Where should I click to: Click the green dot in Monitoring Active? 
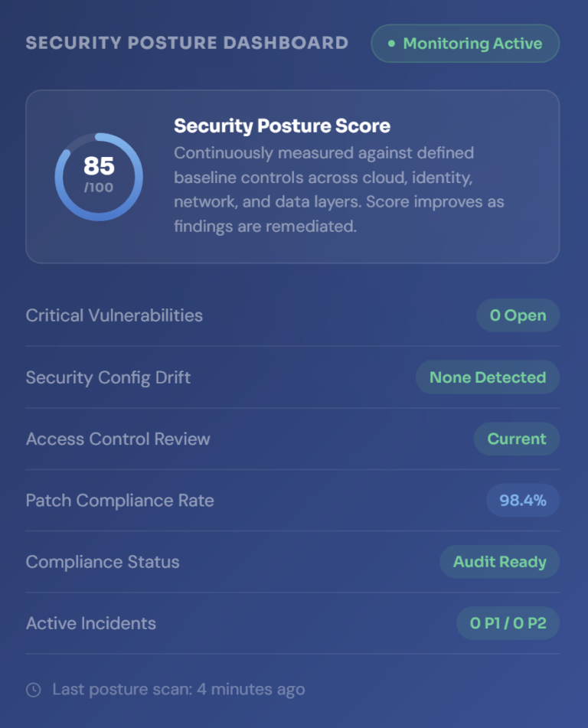click(x=392, y=44)
